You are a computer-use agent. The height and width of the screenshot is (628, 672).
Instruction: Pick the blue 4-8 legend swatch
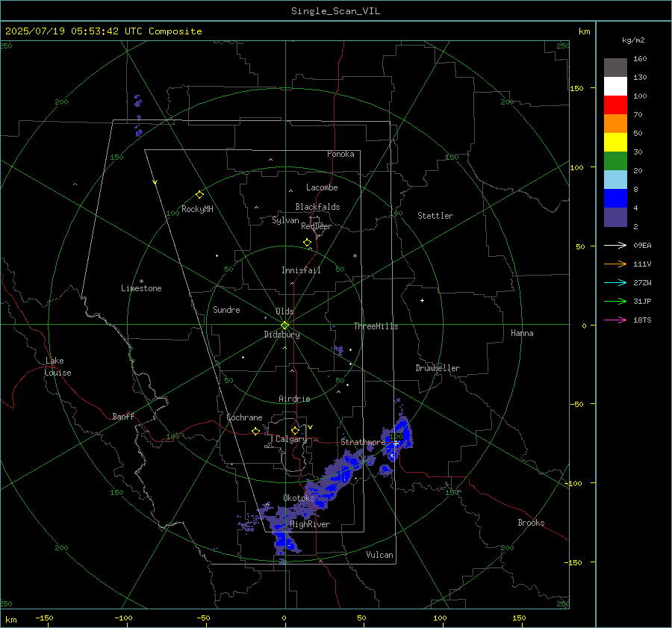point(615,199)
